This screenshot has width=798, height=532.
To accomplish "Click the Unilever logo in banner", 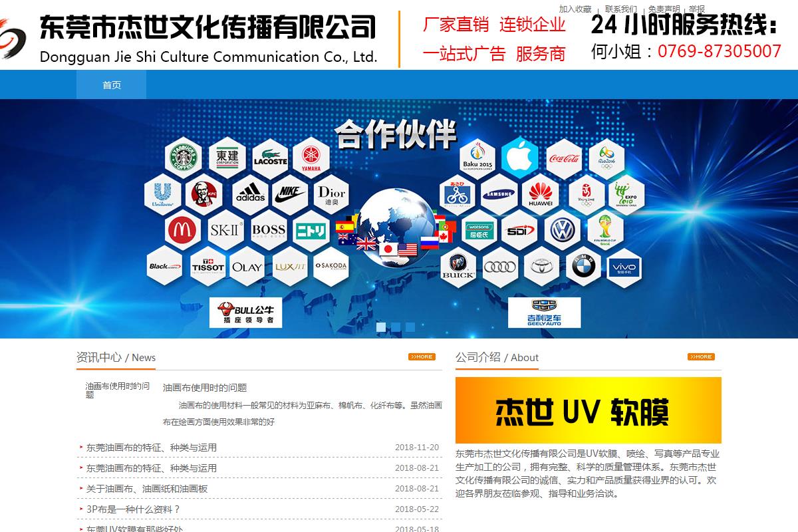I will [x=162, y=194].
